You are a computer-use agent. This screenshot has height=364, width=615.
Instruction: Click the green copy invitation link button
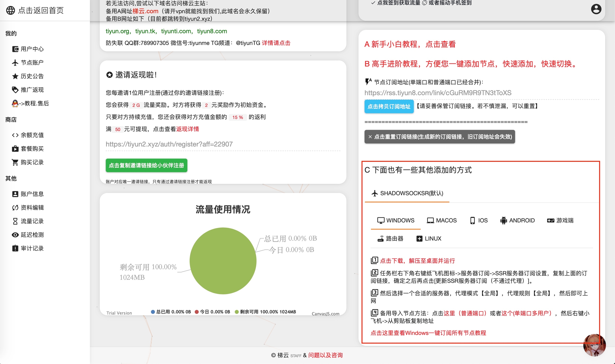point(146,165)
